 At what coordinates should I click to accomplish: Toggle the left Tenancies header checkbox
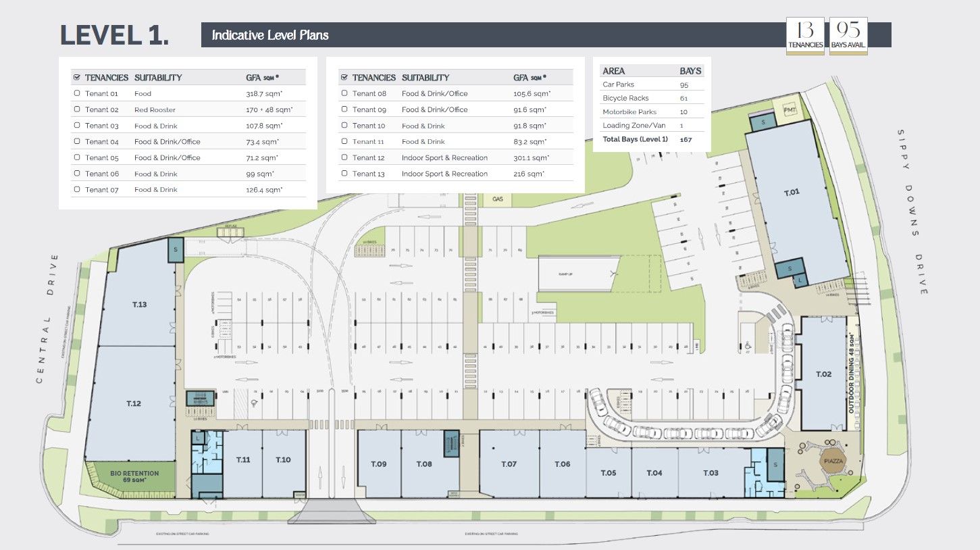pyautogui.click(x=76, y=78)
